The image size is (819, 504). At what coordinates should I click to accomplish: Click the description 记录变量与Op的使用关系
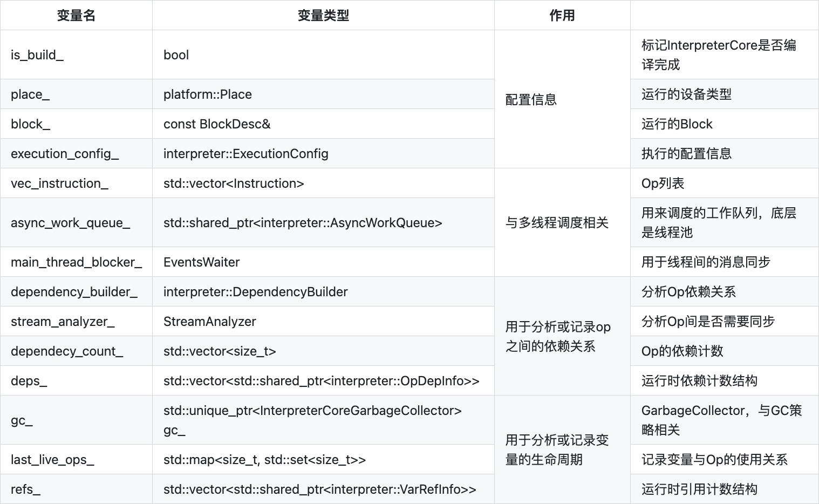pyautogui.click(x=725, y=459)
